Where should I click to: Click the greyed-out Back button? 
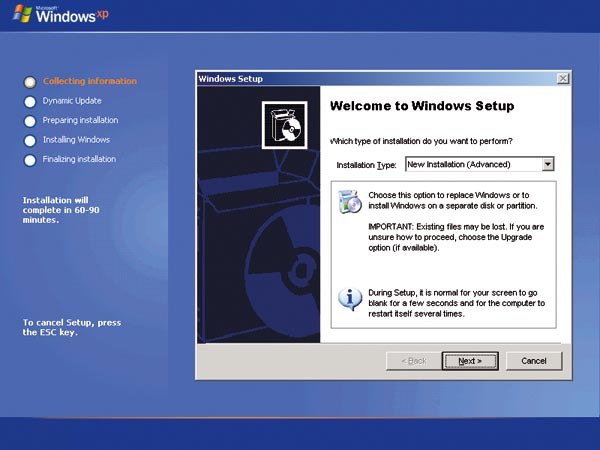pyautogui.click(x=413, y=361)
